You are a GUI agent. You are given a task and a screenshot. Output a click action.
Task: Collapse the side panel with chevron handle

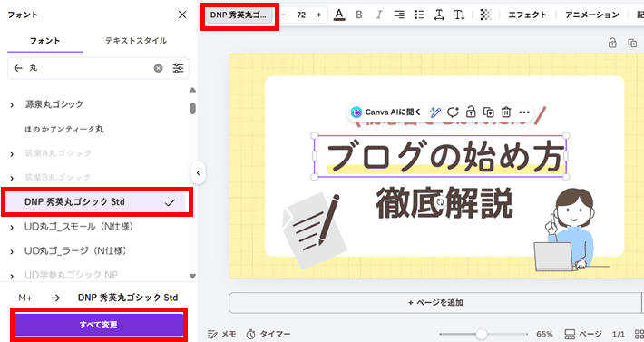click(x=199, y=173)
